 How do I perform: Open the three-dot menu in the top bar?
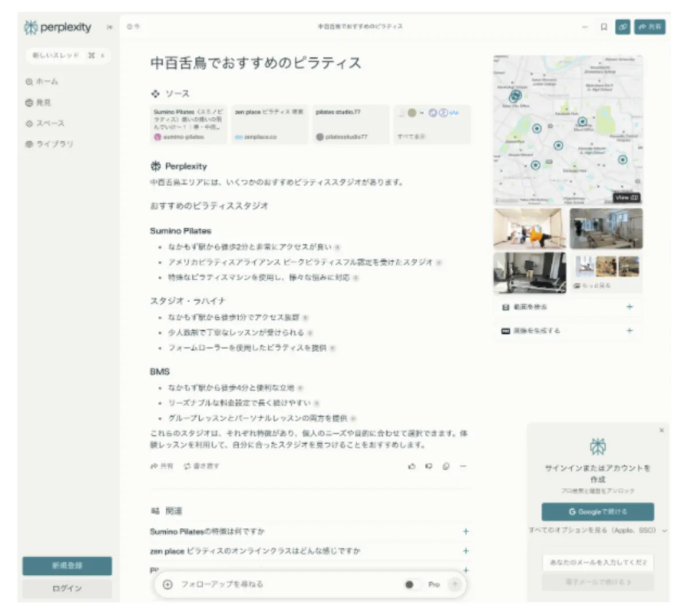coord(585,27)
